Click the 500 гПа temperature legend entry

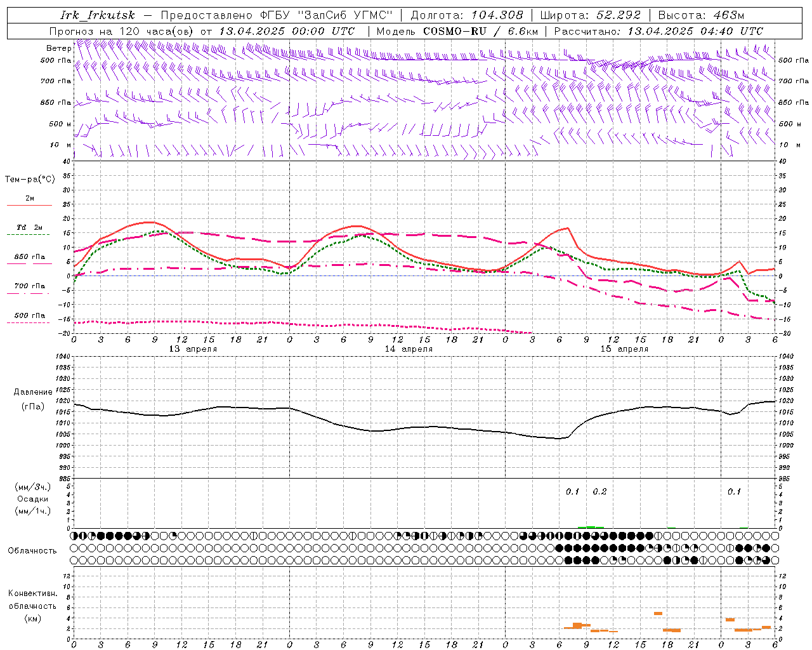click(x=29, y=318)
